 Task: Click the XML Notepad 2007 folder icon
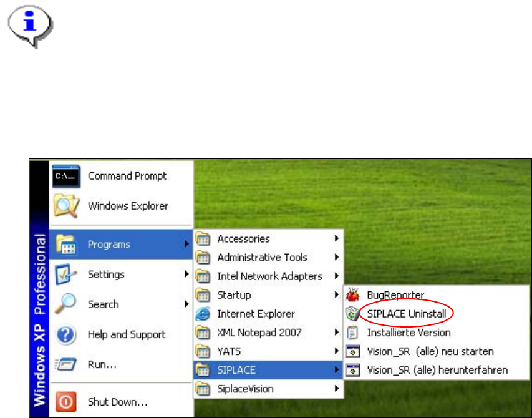coord(203,333)
